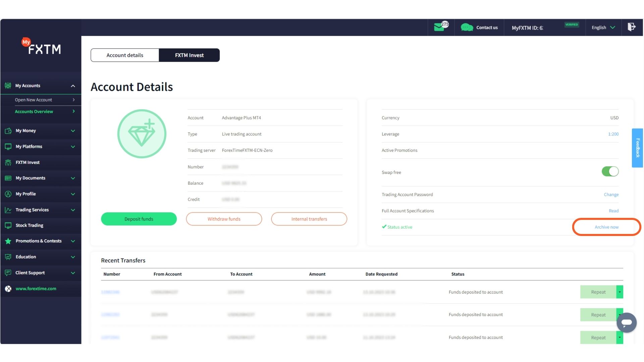Click the Education board icon
The image size is (644, 362).
click(x=8, y=257)
